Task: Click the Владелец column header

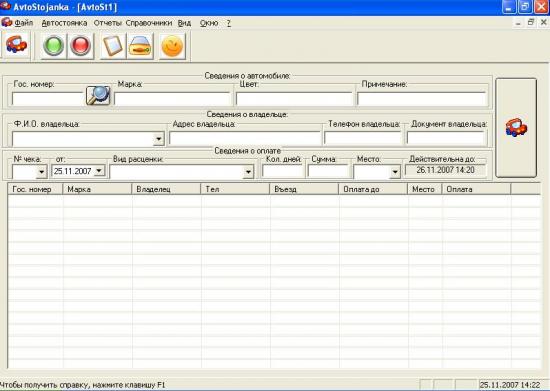Action: [166, 189]
